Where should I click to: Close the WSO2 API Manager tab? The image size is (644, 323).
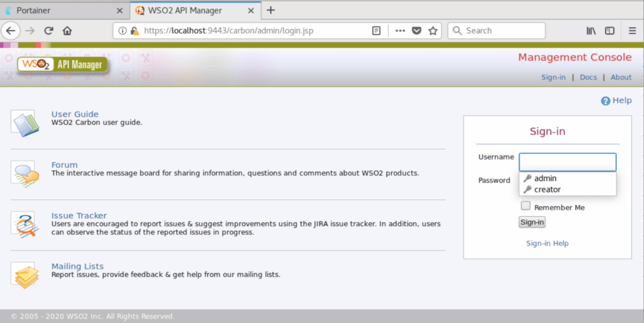coord(251,11)
